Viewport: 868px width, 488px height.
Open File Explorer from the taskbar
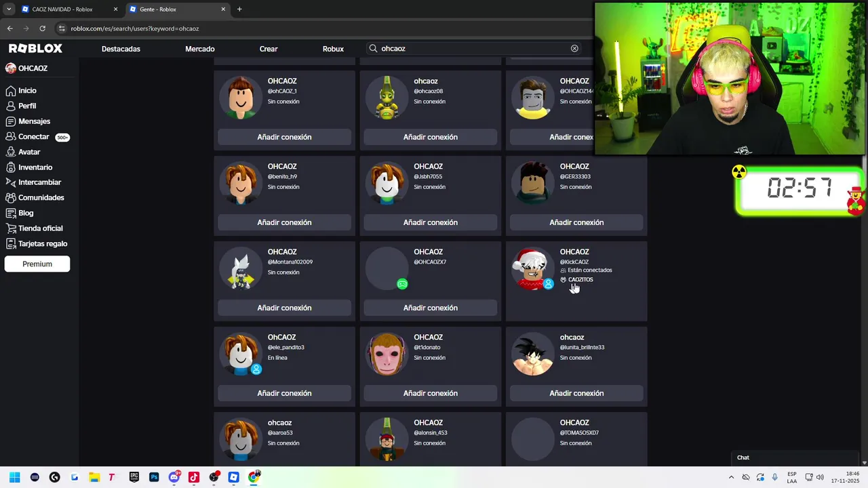pyautogui.click(x=94, y=477)
